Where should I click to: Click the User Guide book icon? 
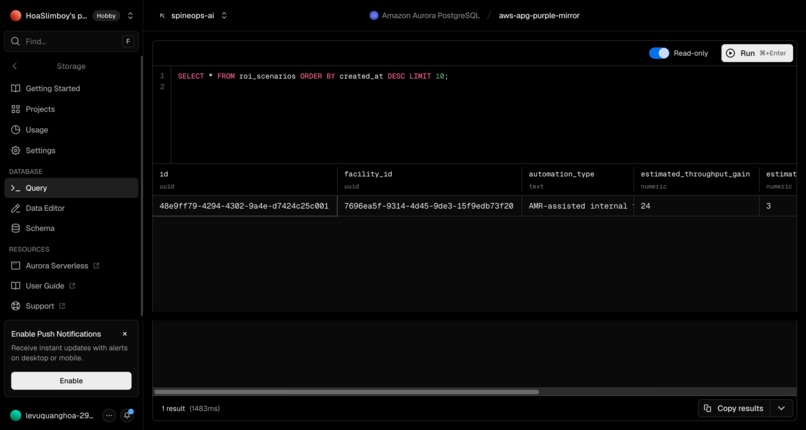pyautogui.click(x=15, y=286)
